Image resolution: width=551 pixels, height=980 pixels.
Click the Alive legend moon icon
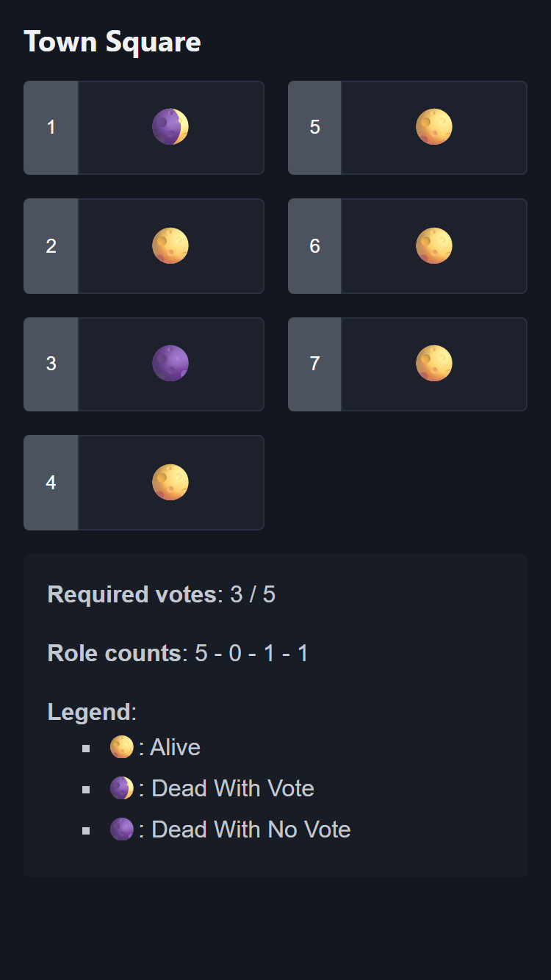point(122,747)
